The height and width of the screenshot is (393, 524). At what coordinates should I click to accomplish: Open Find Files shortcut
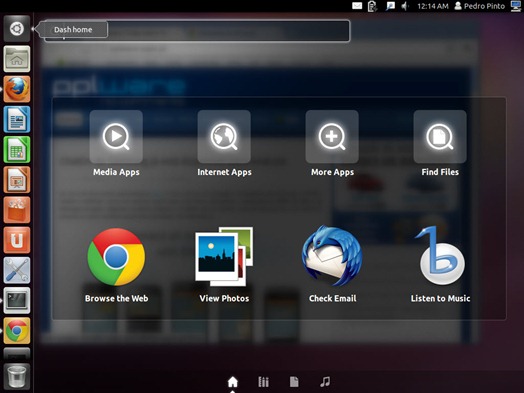[x=440, y=137]
